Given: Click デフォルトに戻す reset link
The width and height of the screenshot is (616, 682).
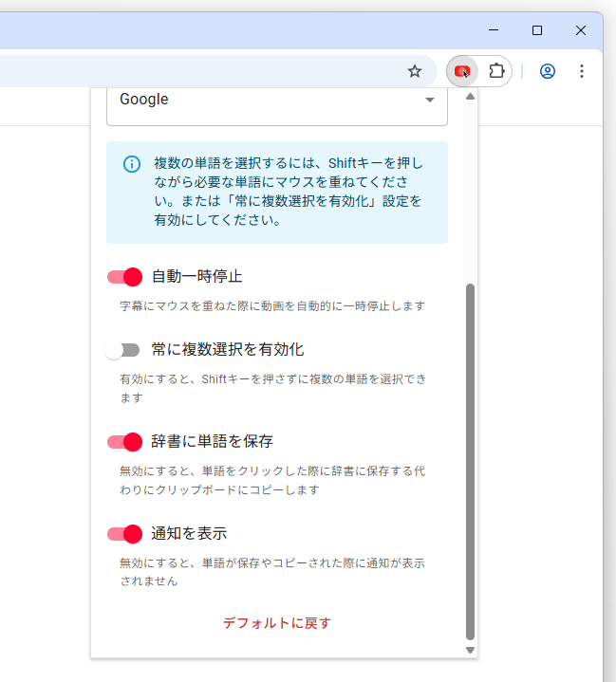Looking at the screenshot, I should [277, 623].
